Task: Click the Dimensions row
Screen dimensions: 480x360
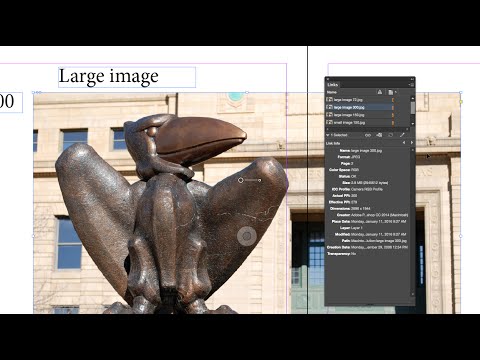Action: (350, 209)
